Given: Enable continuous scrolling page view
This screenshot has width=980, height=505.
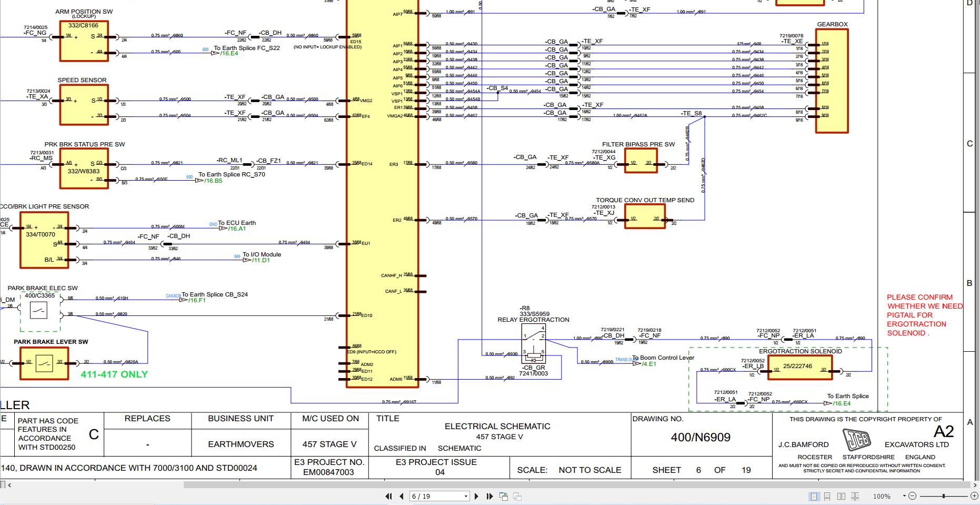Looking at the screenshot, I should pyautogui.click(x=827, y=496).
